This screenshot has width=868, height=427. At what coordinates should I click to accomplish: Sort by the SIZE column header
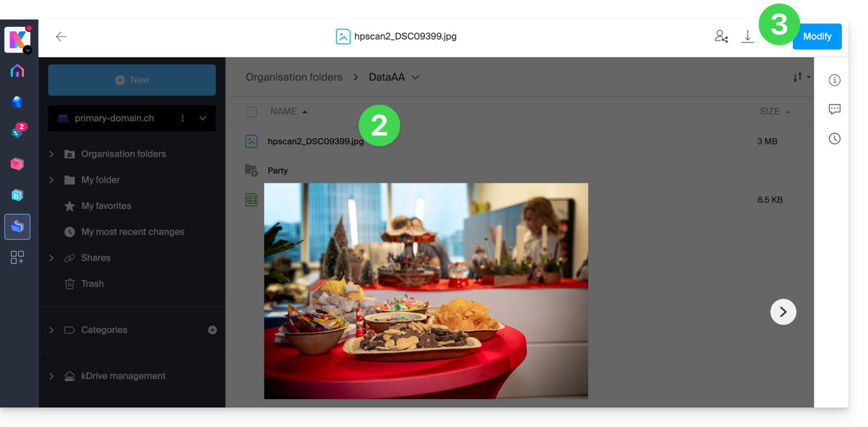[774, 112]
